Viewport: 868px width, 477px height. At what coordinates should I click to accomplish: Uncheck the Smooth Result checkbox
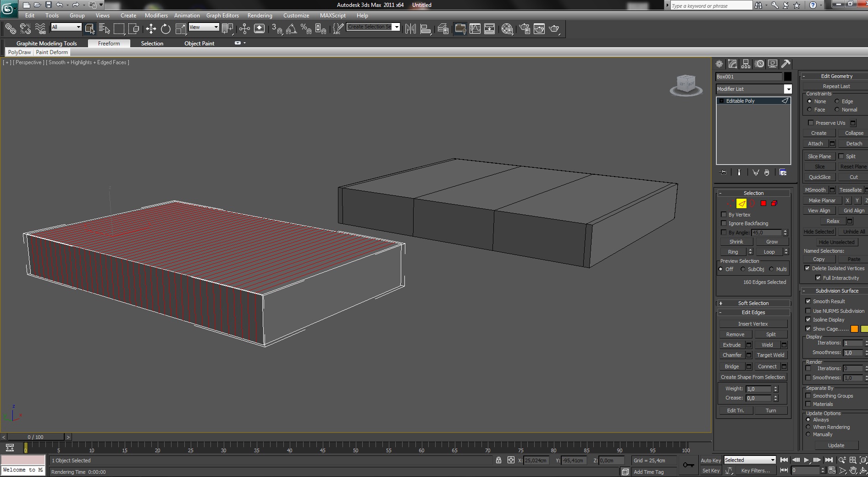pos(808,301)
